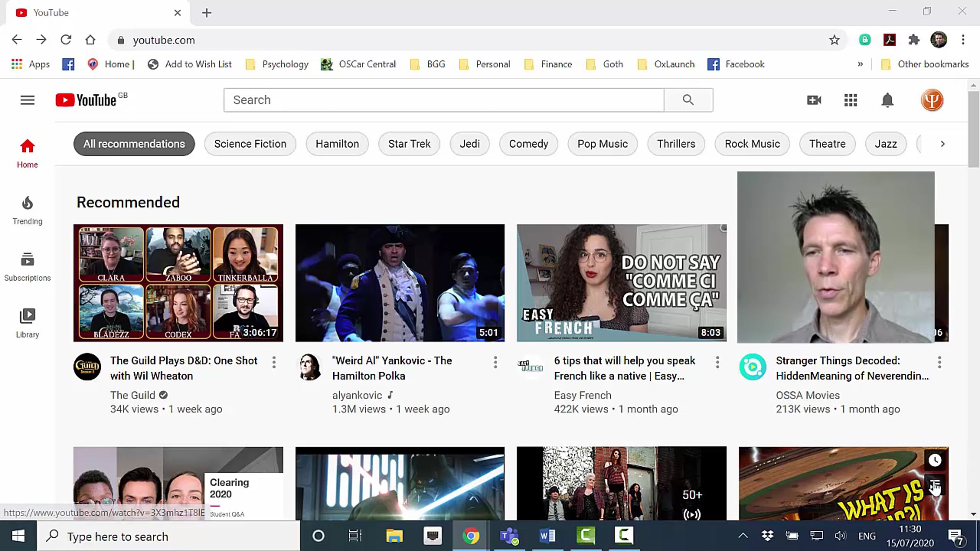
Task: Play The Guild D&D video thumbnail
Action: 178,283
